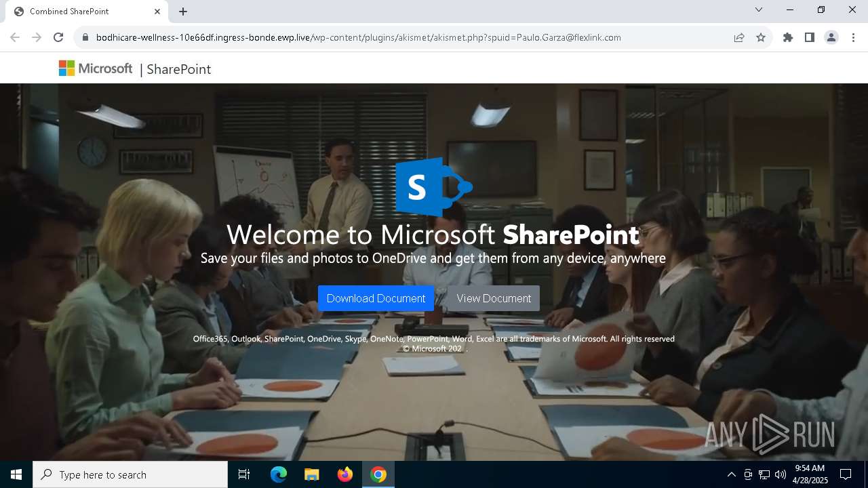This screenshot has width=868, height=488.
Task: Click the View Document button
Action: point(494,298)
